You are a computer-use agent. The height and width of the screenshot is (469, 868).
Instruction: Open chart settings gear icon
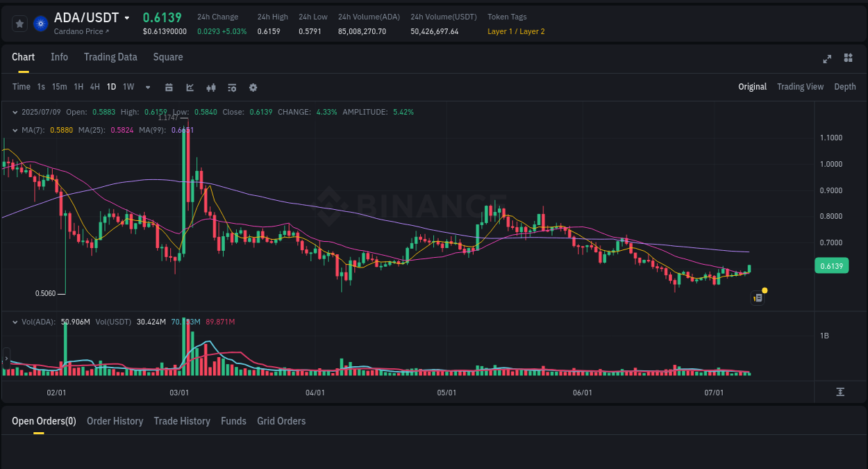click(x=253, y=87)
